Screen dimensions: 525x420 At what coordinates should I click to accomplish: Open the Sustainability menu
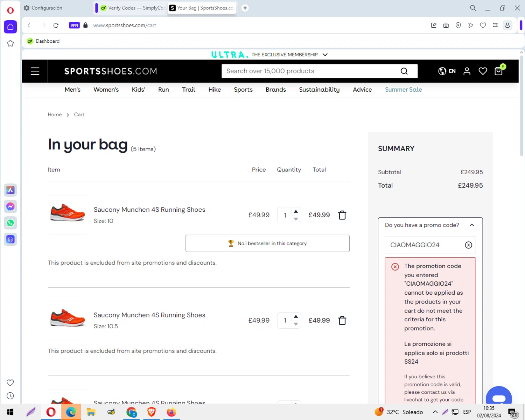pyautogui.click(x=319, y=90)
